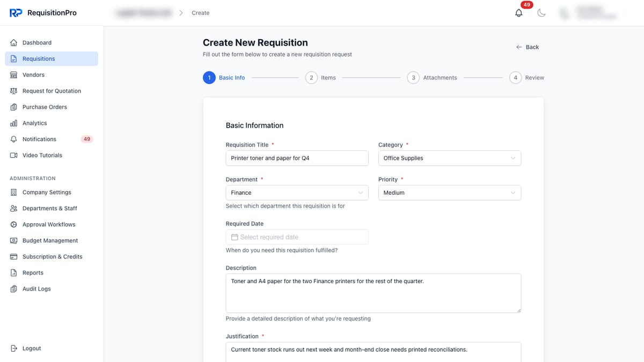
Task: Click the Logout link
Action: [x=52, y=349]
